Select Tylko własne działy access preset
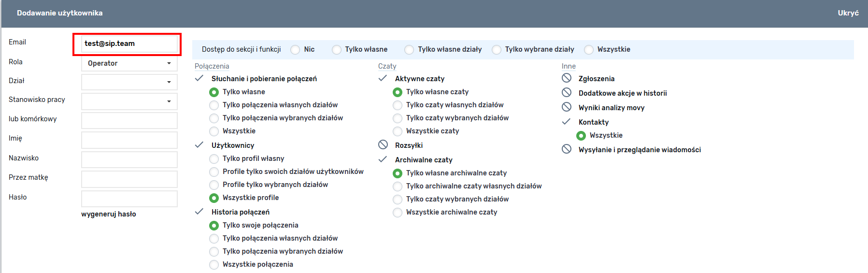This screenshot has width=868, height=273. [x=409, y=50]
